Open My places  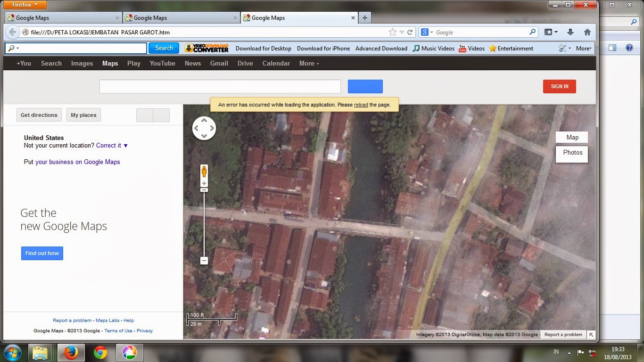click(83, 115)
